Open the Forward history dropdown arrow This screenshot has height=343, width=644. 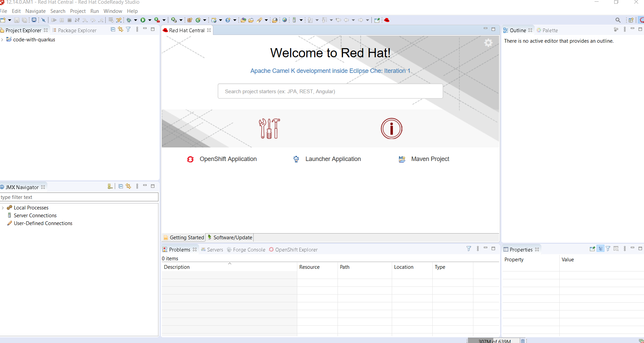click(x=367, y=20)
